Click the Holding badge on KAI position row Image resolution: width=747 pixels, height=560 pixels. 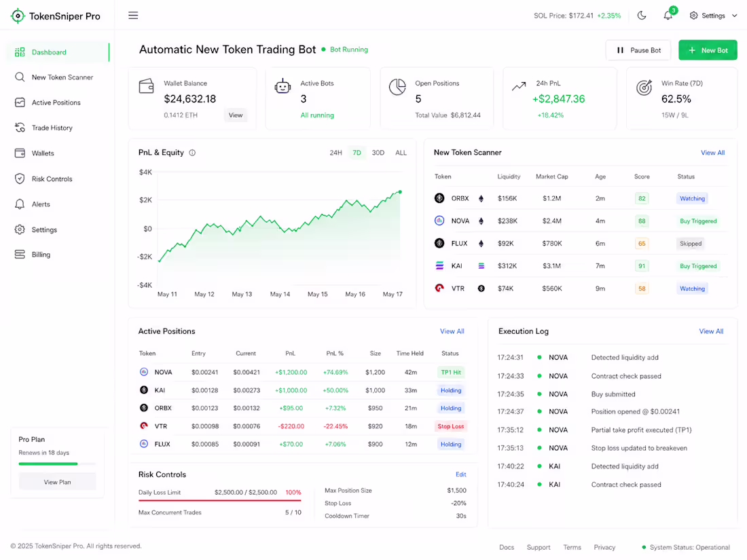(451, 390)
